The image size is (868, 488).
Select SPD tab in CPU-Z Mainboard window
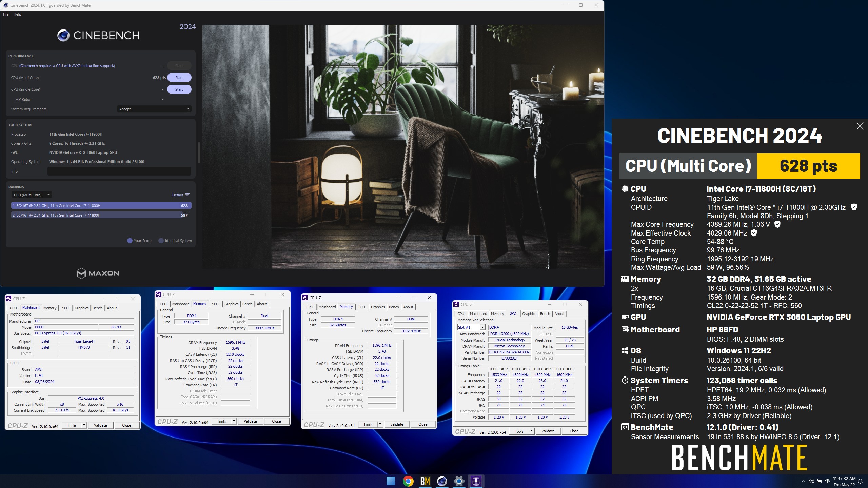coord(65,308)
